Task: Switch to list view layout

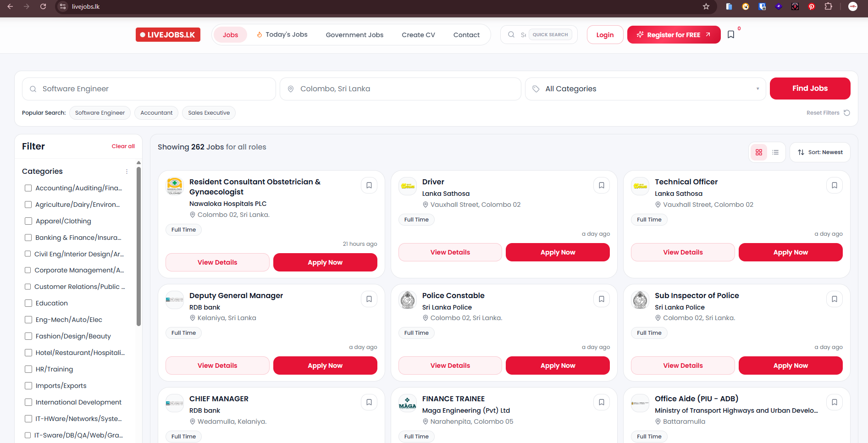Action: pos(775,152)
